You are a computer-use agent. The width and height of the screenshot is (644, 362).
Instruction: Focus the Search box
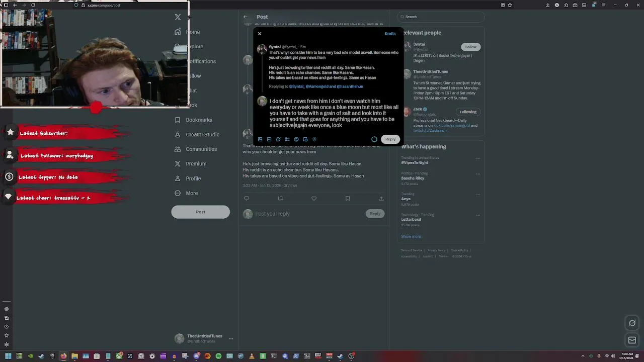[441, 17]
